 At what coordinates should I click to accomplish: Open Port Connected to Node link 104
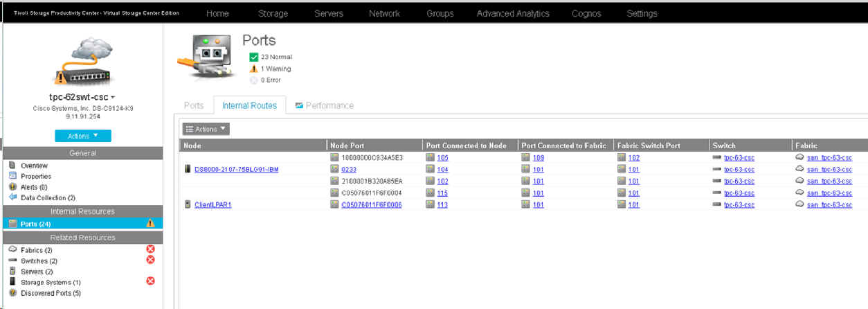tap(442, 169)
